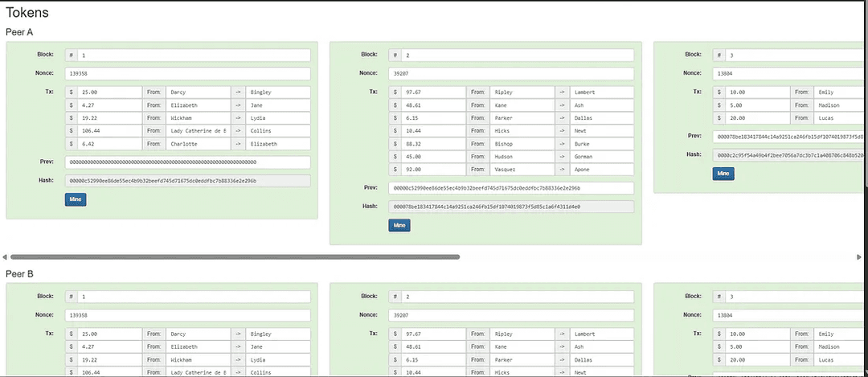Edit the Burke recipient field in Peer A
The image size is (868, 377).
click(x=602, y=144)
